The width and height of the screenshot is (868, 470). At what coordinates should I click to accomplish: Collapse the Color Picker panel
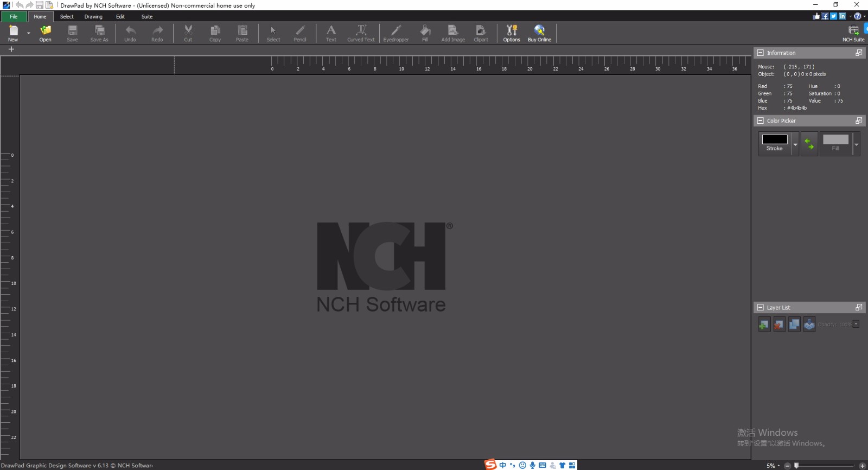761,120
